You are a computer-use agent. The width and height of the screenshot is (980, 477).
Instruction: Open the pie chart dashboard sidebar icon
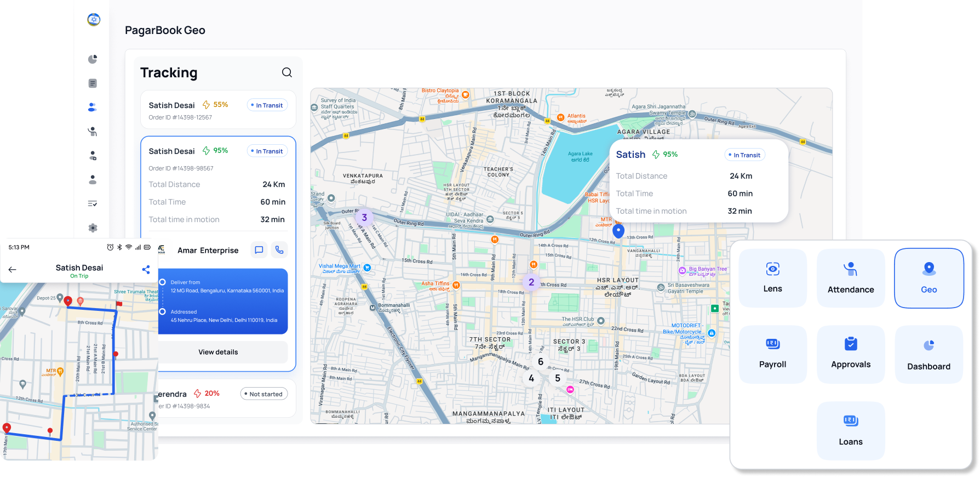[93, 59]
